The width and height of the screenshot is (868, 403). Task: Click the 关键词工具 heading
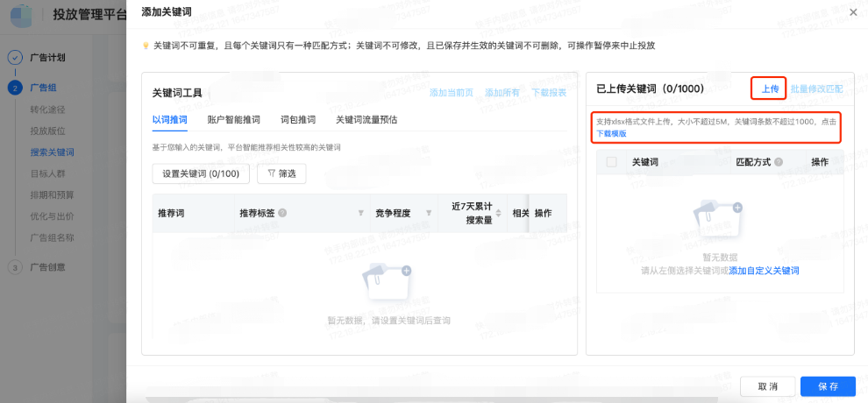pyautogui.click(x=177, y=93)
